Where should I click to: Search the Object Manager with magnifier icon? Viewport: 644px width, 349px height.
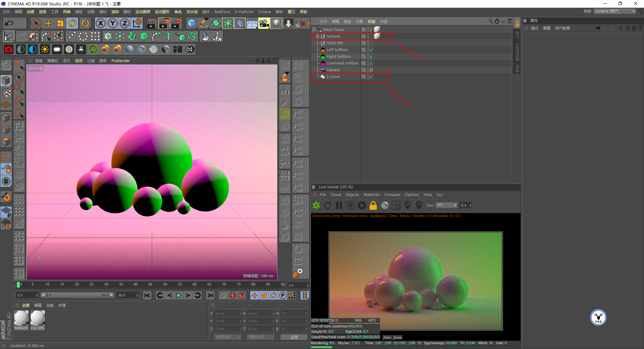click(x=491, y=21)
